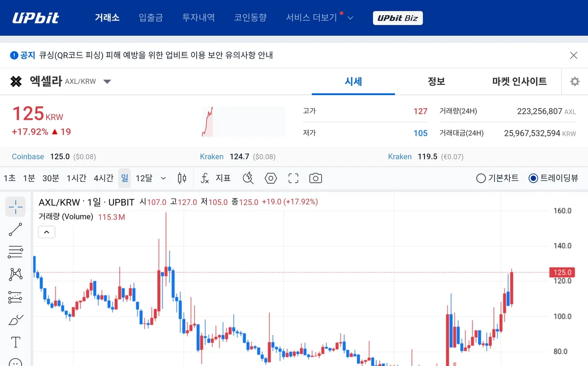Select the trend line drawing tool

tap(16, 229)
